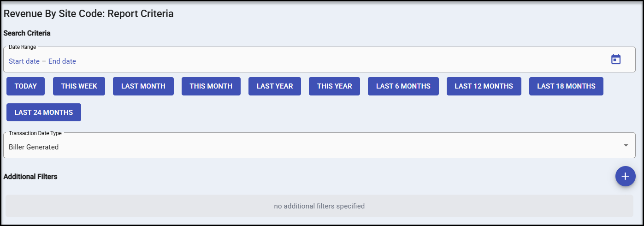This screenshot has height=226, width=644.
Task: Set date range to Today
Action: pos(26,86)
